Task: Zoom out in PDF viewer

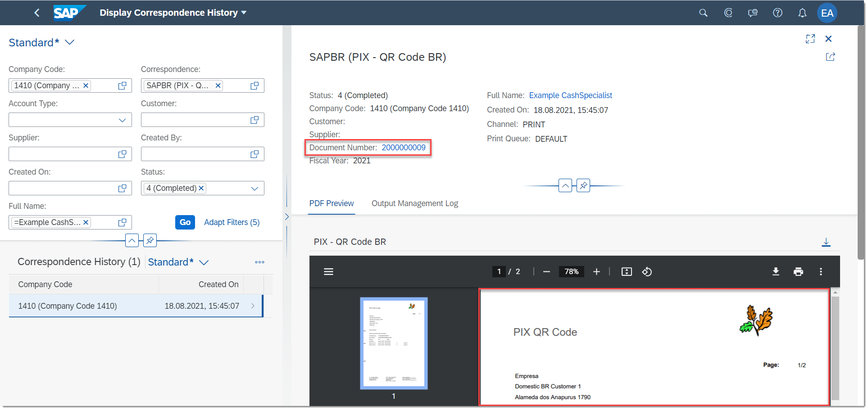Action: (546, 271)
